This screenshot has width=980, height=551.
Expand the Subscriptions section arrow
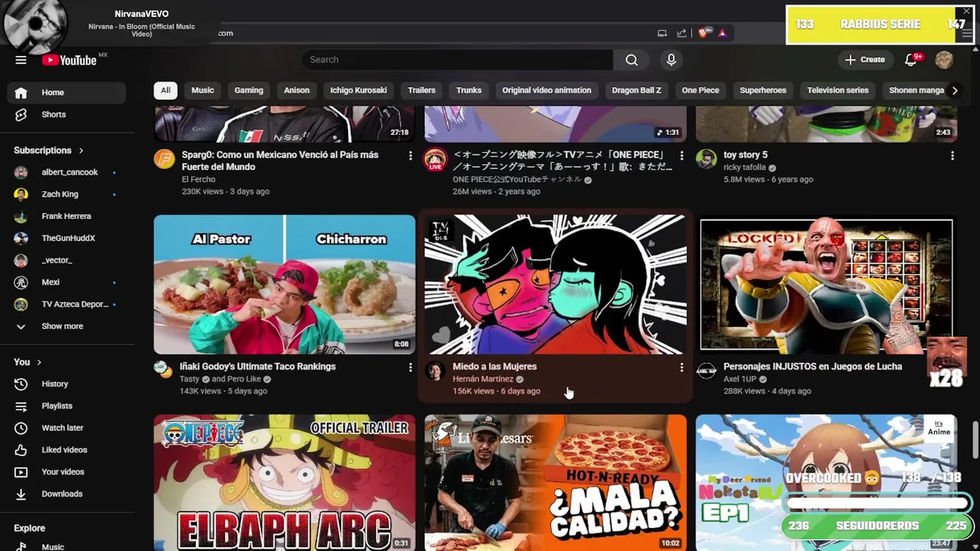click(80, 151)
